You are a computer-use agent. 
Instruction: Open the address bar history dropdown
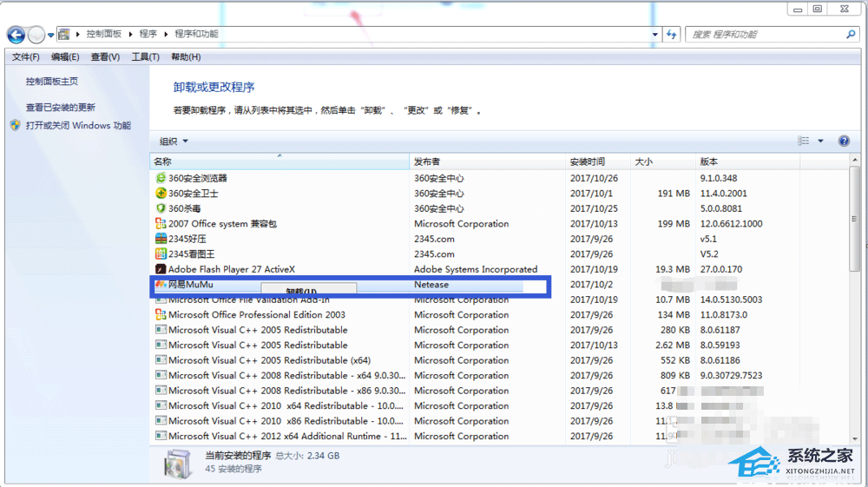click(655, 35)
